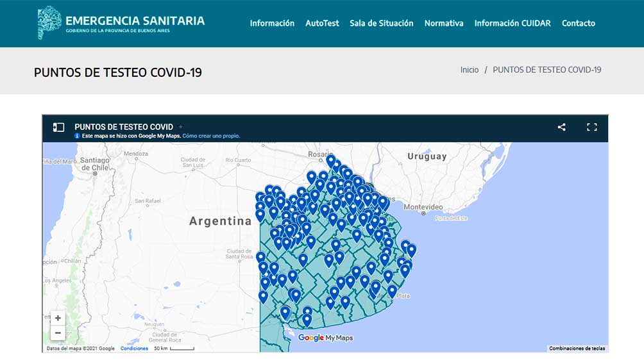Click the Argentina country label
644x362 pixels.
(x=220, y=221)
